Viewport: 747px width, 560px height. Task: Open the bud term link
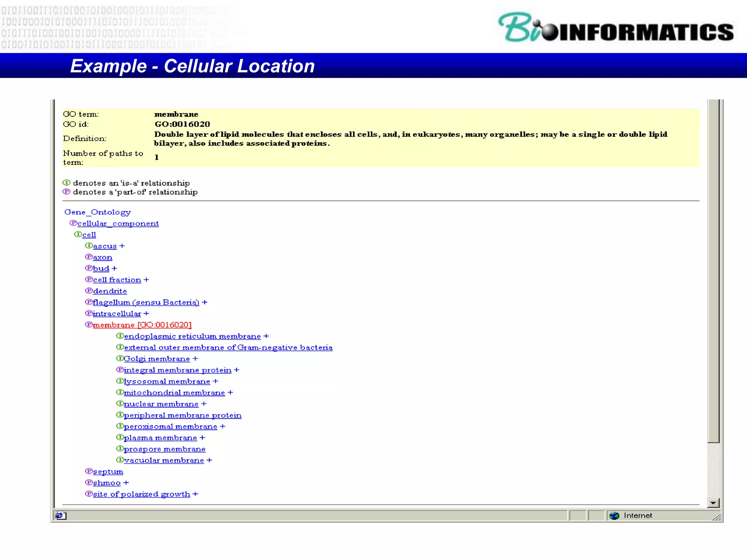point(101,268)
